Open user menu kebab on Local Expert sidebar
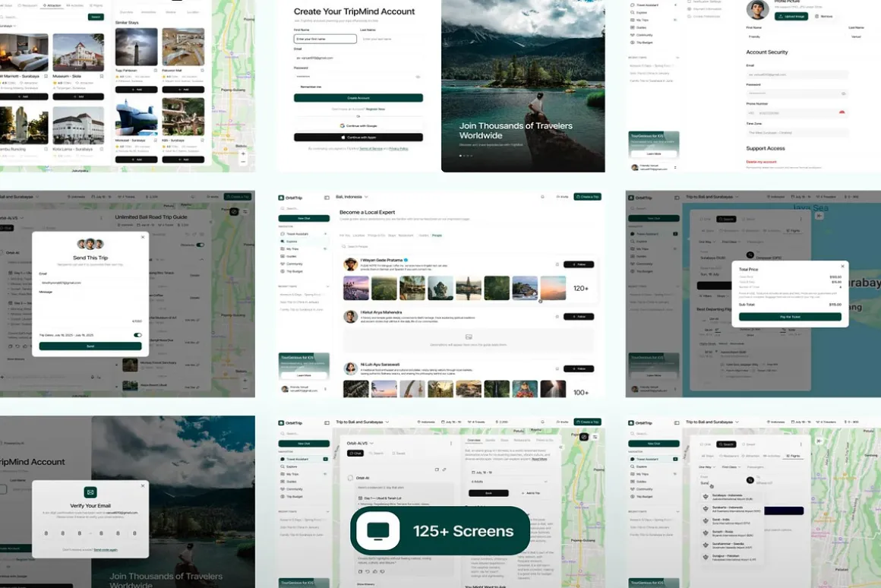This screenshot has height=588, width=881. tap(325, 389)
